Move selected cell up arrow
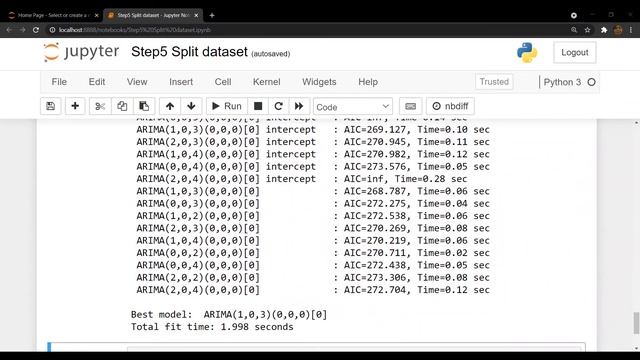 pos(170,106)
